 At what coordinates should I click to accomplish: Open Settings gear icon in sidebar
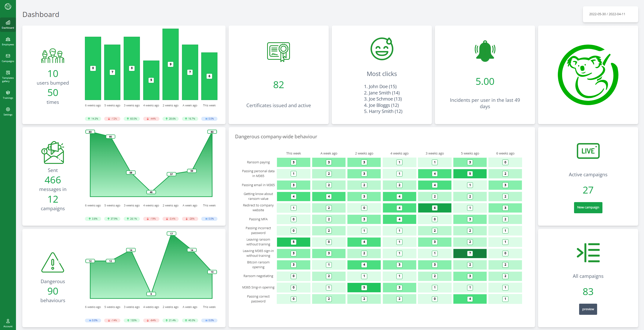(8, 109)
